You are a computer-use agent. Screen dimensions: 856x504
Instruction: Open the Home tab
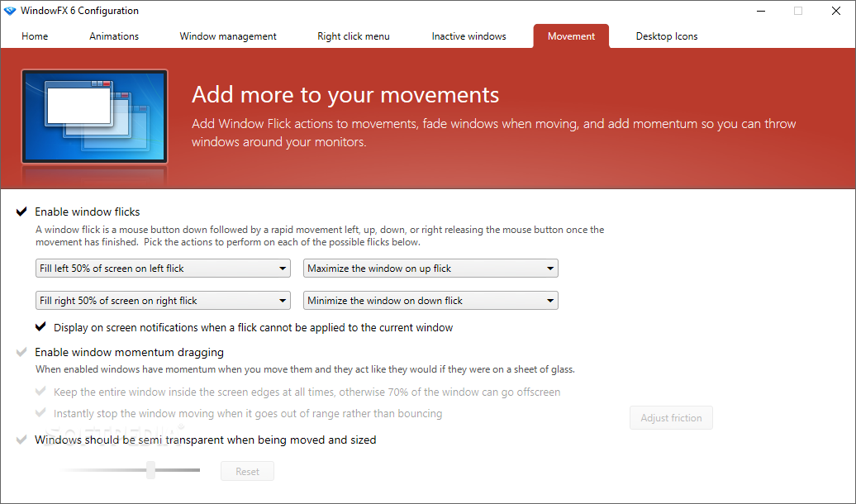[x=35, y=36]
